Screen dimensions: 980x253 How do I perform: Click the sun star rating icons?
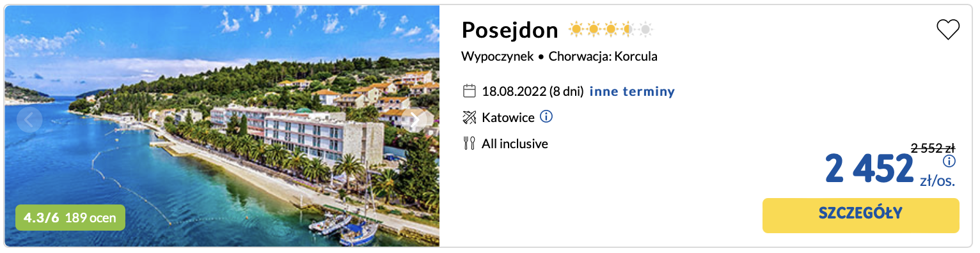(611, 29)
